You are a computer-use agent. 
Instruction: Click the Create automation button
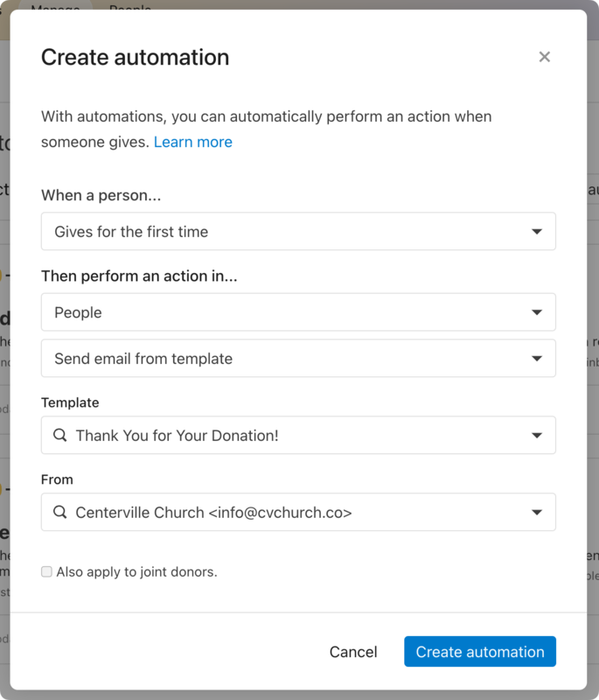click(x=479, y=651)
